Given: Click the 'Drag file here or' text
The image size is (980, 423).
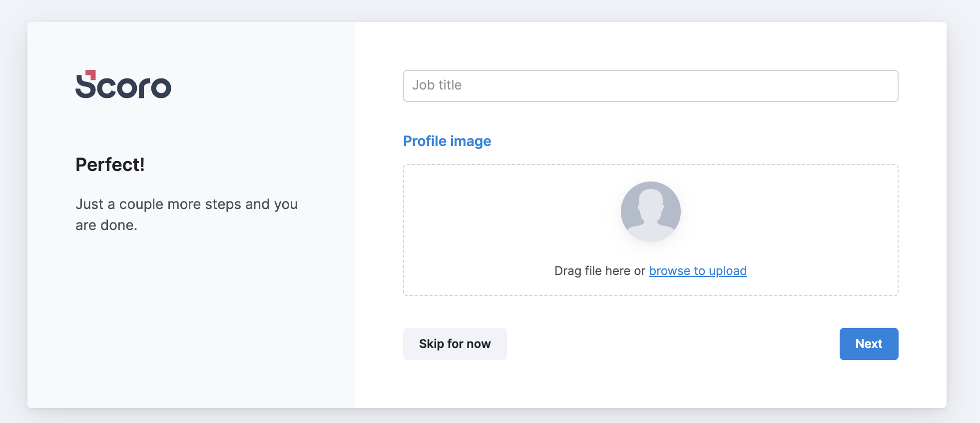Looking at the screenshot, I should pos(600,271).
